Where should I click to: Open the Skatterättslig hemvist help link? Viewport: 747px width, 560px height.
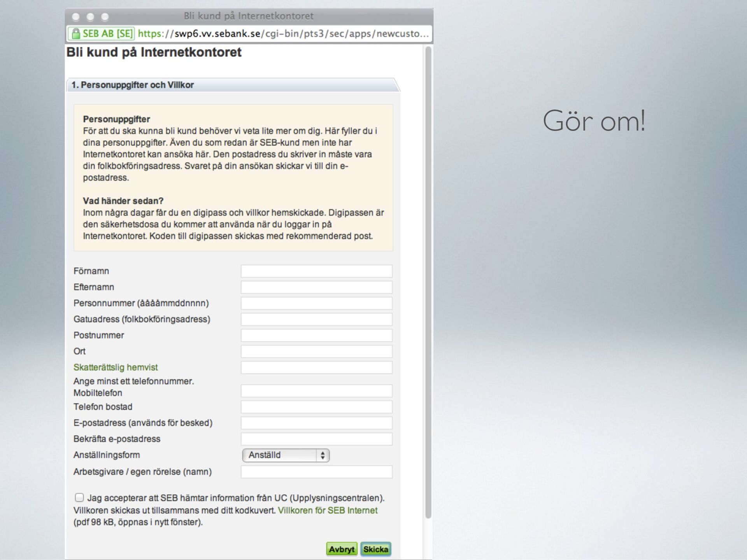(x=116, y=367)
